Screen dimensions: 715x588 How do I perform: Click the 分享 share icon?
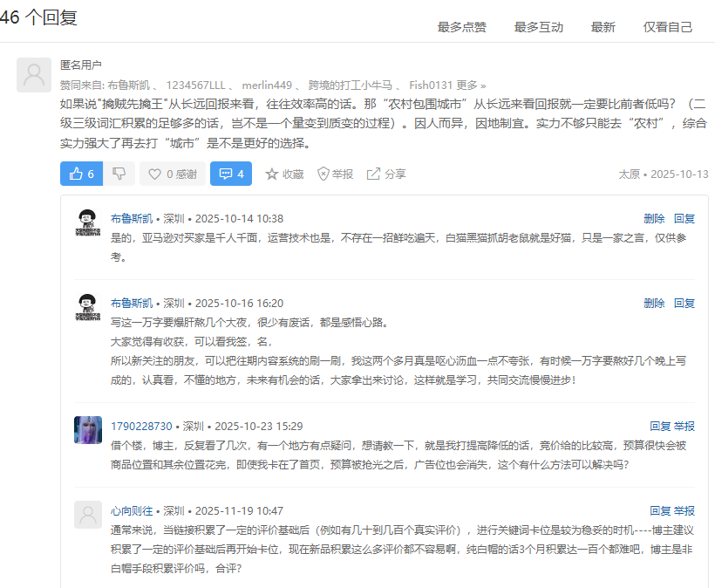coord(373,174)
